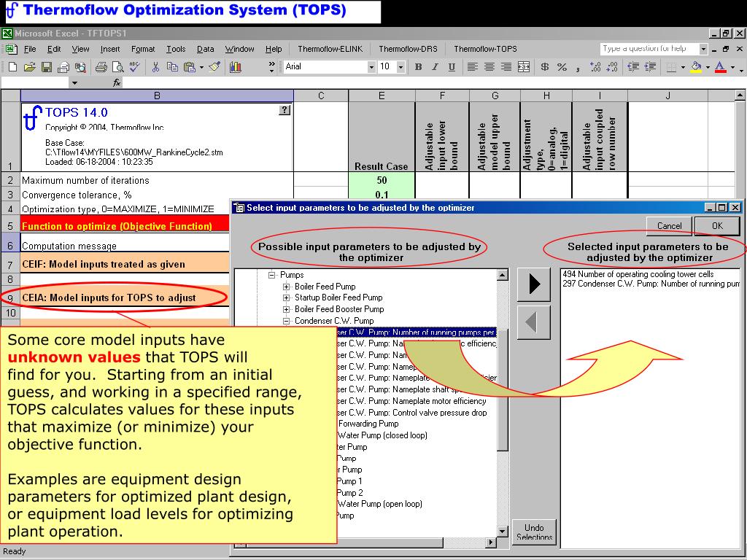Expand the Boiler Feed Pump tree node
This screenshot has height=560, width=747.
coord(287,287)
